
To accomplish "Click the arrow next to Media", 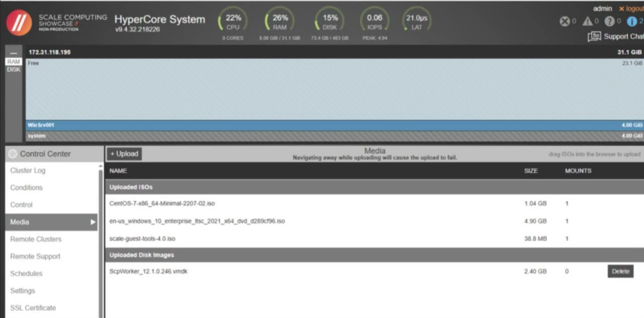I will click(x=93, y=222).
